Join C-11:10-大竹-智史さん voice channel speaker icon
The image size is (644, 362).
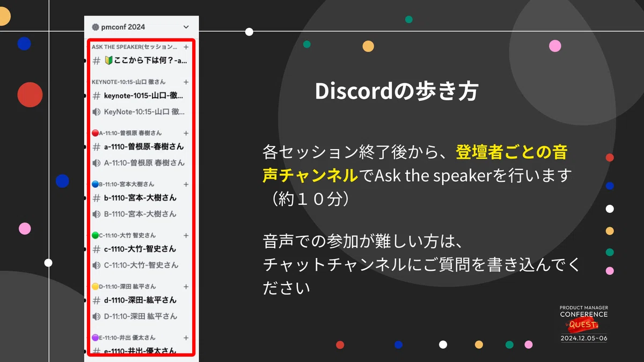click(x=97, y=265)
